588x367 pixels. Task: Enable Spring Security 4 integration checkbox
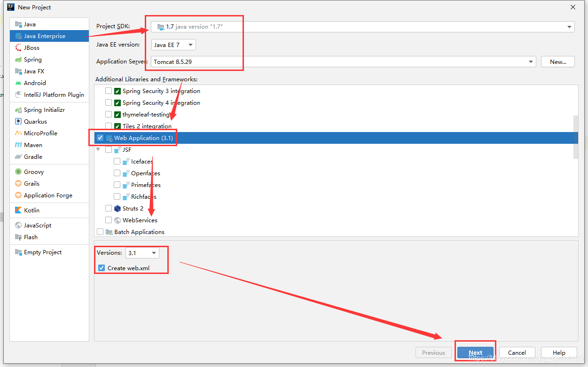click(109, 102)
